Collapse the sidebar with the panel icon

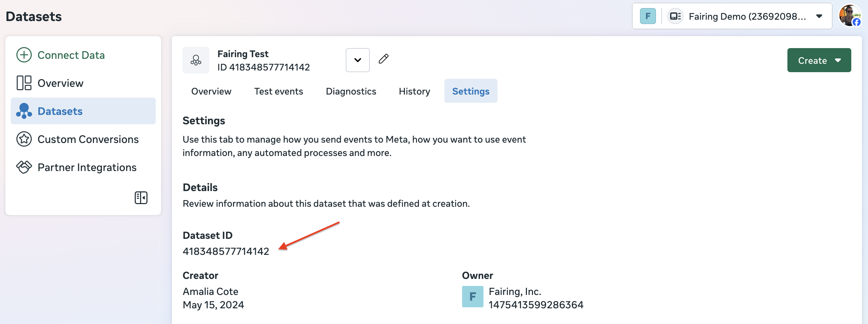click(x=141, y=198)
